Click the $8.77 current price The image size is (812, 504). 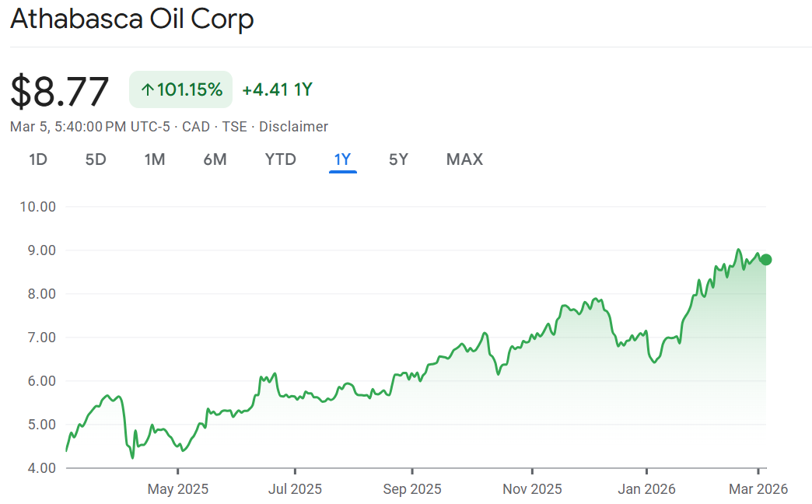(x=60, y=91)
